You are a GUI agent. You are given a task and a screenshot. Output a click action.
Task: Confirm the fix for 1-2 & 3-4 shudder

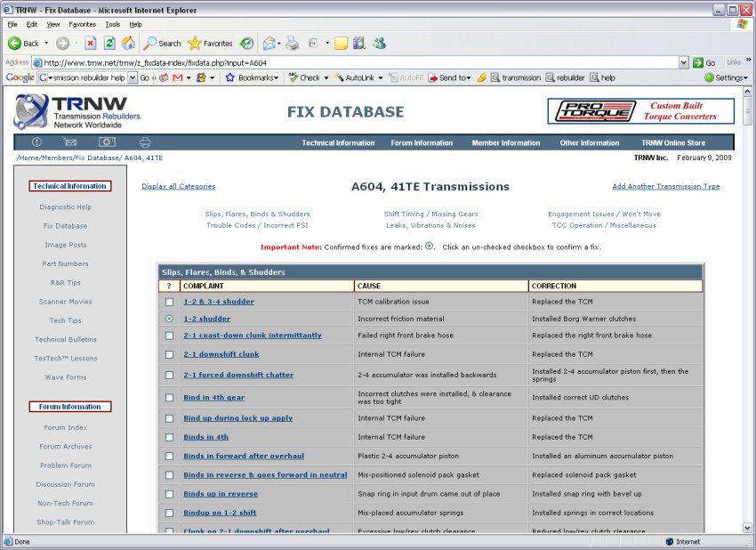[169, 302]
